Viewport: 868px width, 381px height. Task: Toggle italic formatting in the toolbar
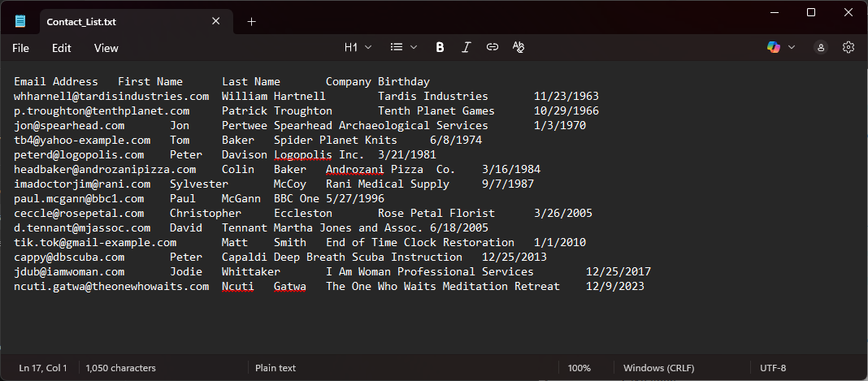tap(466, 47)
